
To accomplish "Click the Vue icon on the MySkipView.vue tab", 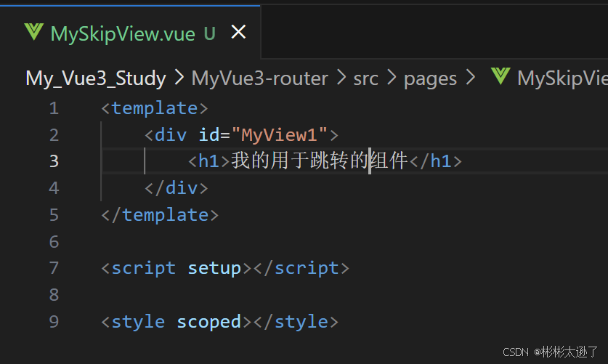I will coord(33,32).
